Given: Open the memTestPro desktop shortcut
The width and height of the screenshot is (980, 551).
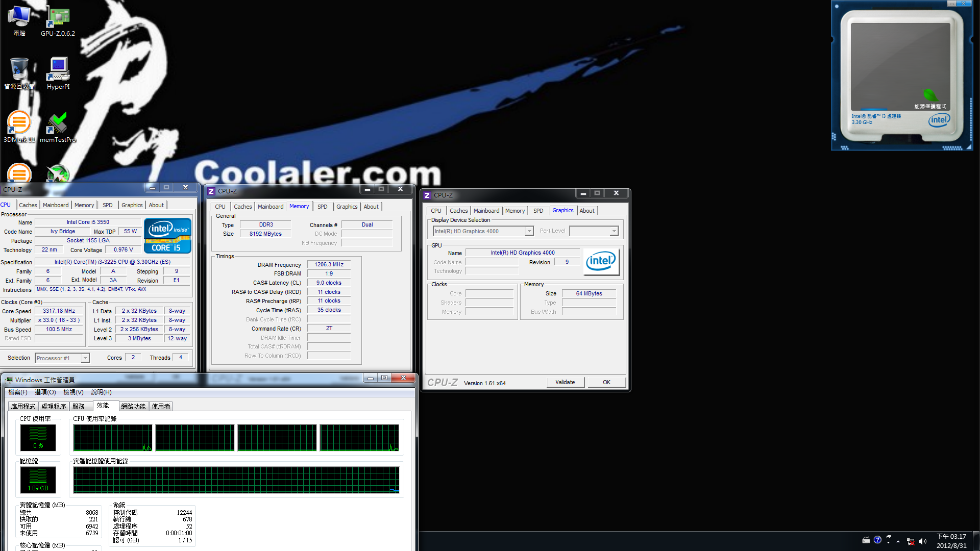Looking at the screenshot, I should pos(58,127).
